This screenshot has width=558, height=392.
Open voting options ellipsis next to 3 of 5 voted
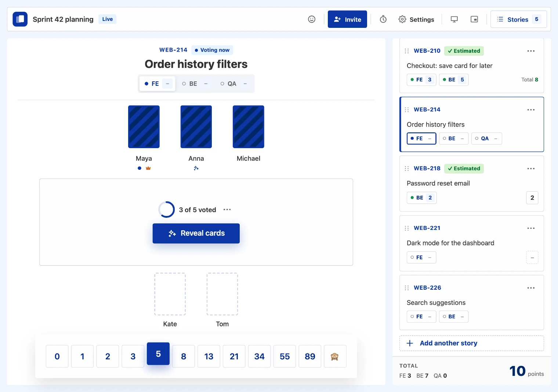(x=227, y=210)
